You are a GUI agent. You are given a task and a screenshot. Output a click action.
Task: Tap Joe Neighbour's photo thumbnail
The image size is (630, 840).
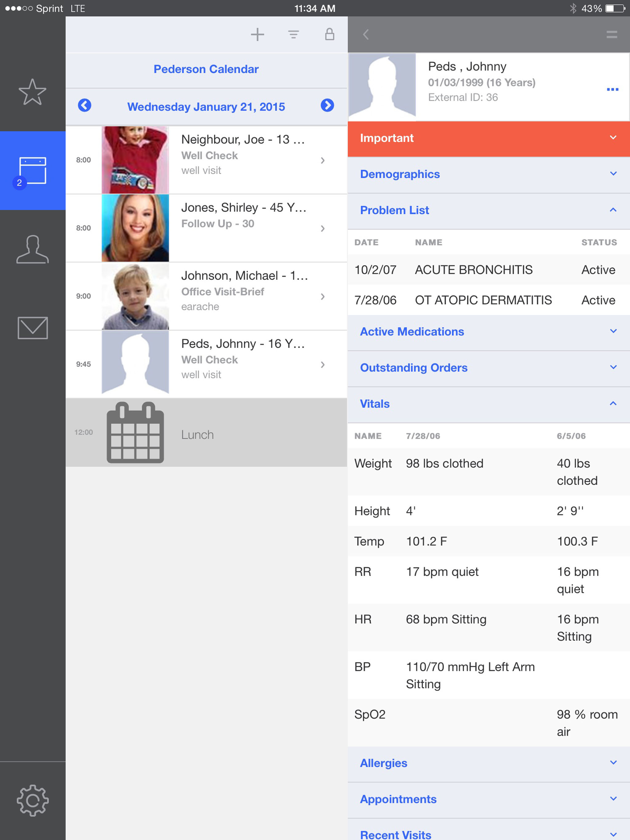pos(135,160)
